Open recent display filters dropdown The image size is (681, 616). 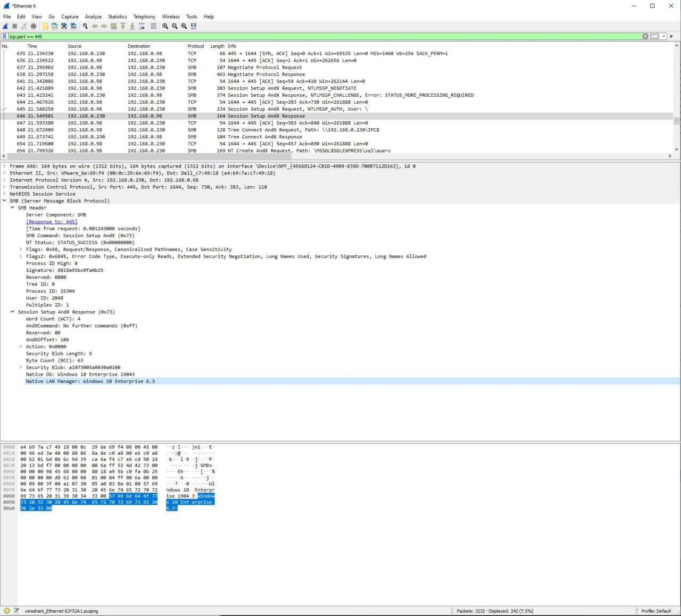pos(663,37)
